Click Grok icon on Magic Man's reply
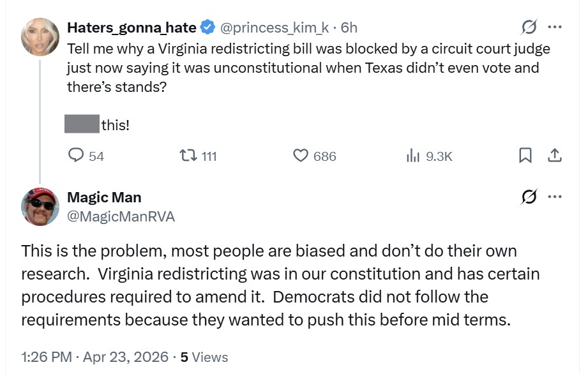 coord(529,197)
